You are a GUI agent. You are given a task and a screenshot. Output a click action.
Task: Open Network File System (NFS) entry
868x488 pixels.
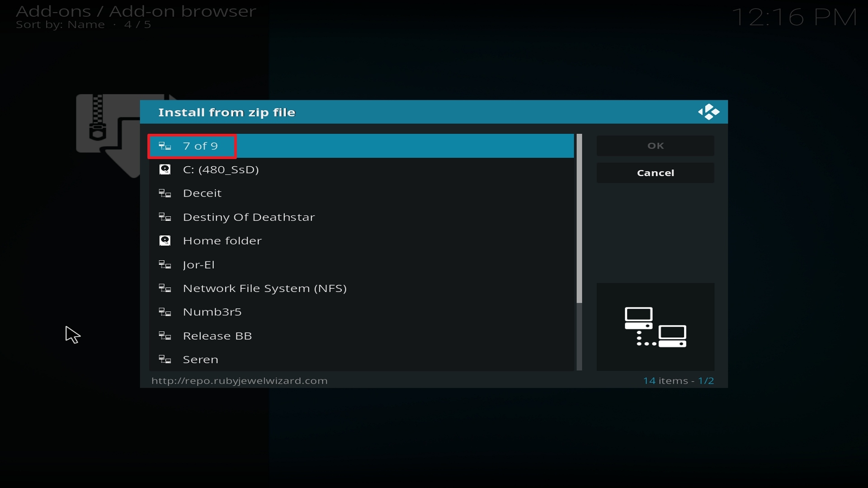[x=362, y=288]
